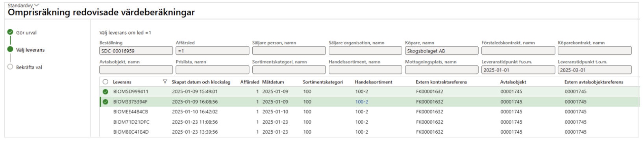The image size is (644, 145).
Task: Deselect the checkmark on row BIOM5D999411
Action: click(x=105, y=92)
